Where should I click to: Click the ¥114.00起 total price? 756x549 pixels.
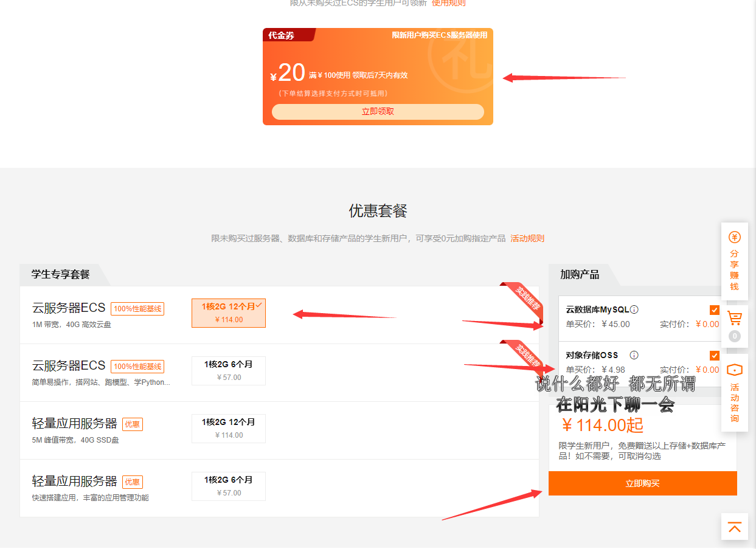point(602,424)
